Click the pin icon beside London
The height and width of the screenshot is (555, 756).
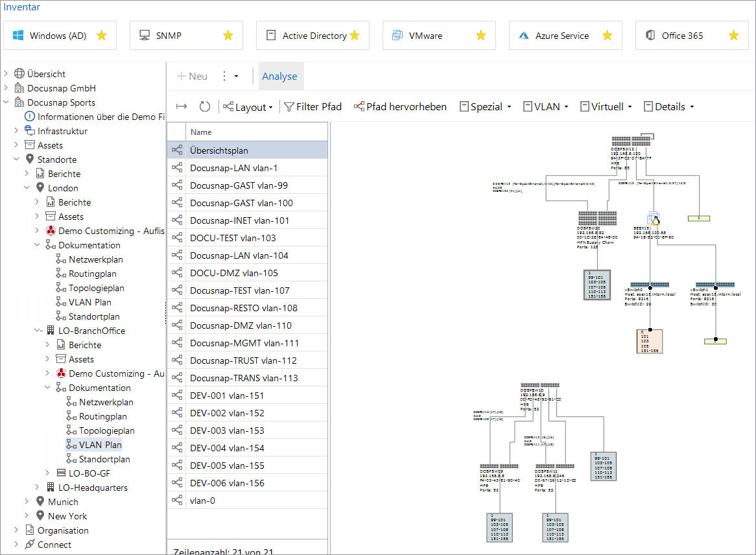tap(40, 187)
